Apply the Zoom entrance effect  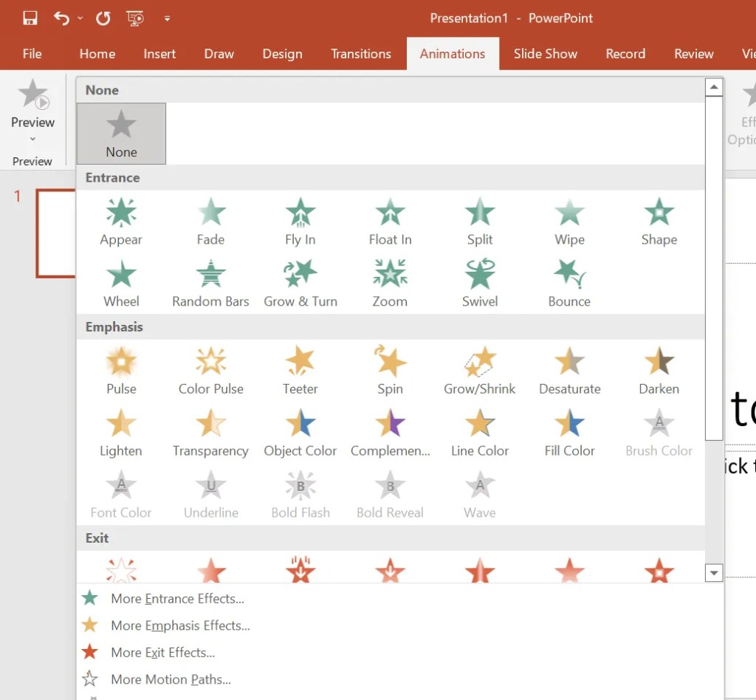click(x=390, y=283)
